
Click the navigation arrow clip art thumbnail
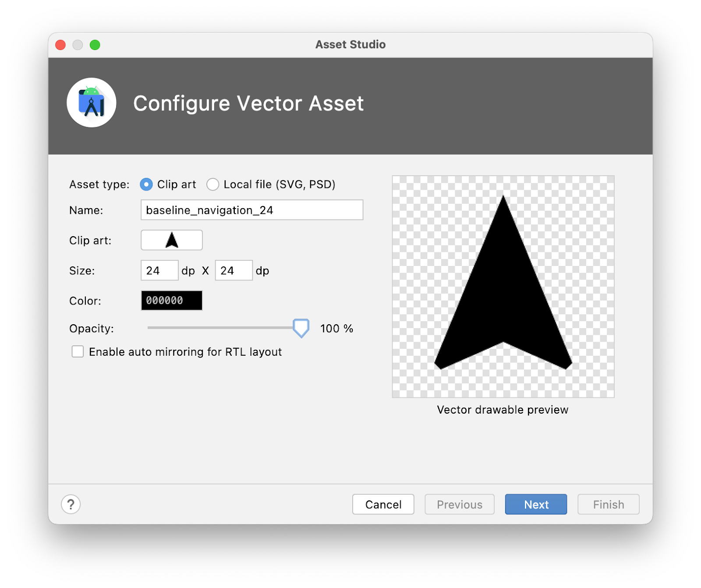pos(171,240)
